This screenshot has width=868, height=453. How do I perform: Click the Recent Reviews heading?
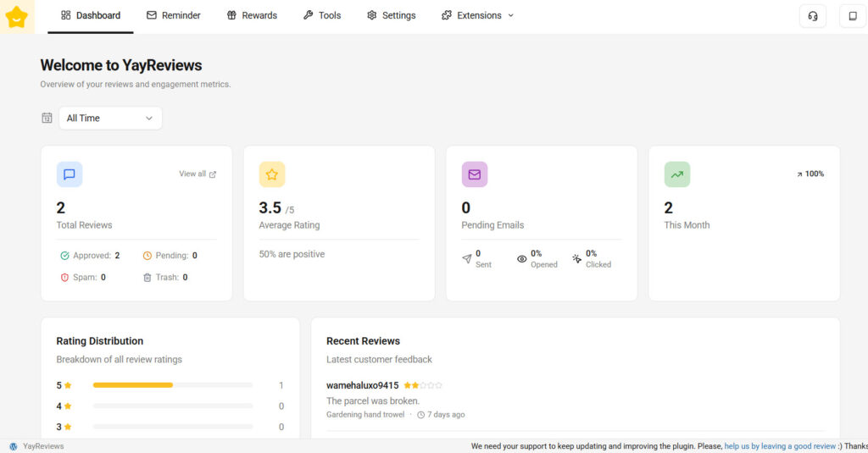[x=363, y=340]
